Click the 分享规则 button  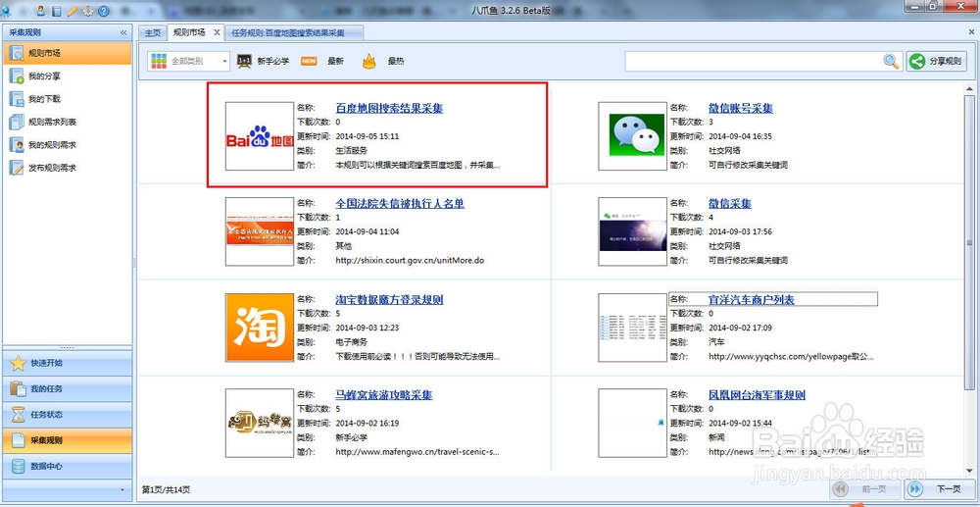936,61
